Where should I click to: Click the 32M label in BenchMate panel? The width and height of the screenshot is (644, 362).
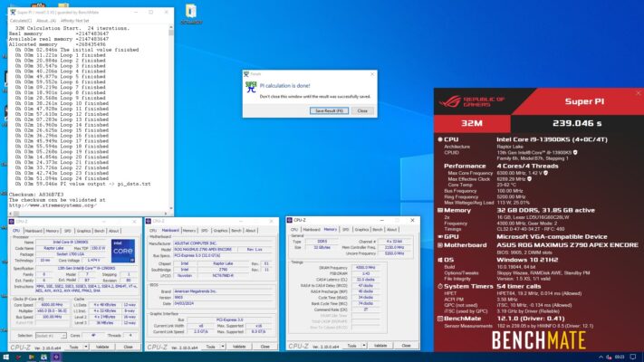click(x=472, y=124)
